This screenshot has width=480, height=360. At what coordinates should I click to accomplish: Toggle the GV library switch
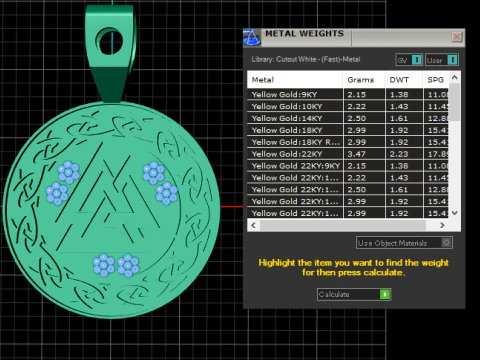click(x=417, y=60)
